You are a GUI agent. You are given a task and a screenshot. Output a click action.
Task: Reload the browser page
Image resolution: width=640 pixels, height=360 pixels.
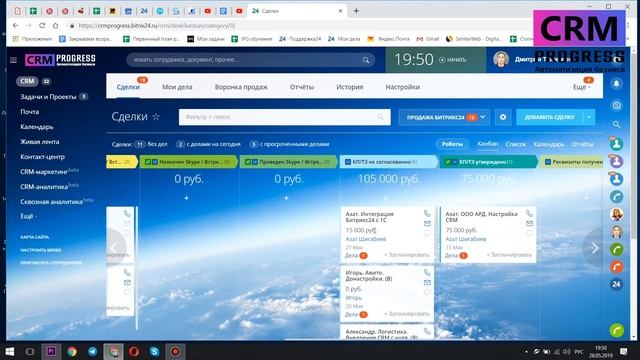[42, 25]
